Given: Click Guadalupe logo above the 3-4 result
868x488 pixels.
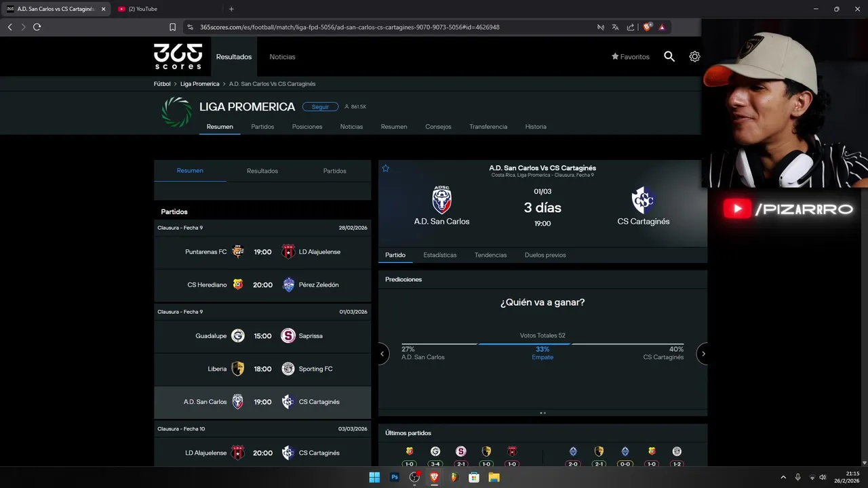Looking at the screenshot, I should point(435,451).
